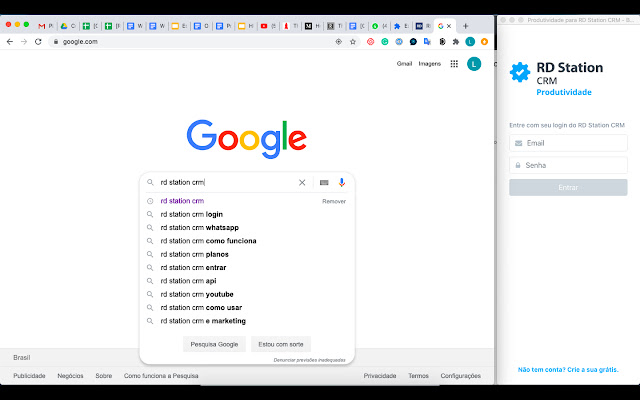
Task: Open the Configurações footer menu
Action: (460, 376)
